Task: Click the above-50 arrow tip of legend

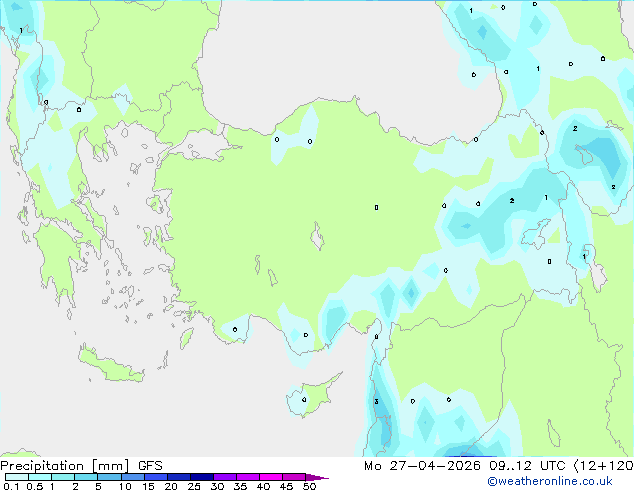Action: click(x=317, y=477)
